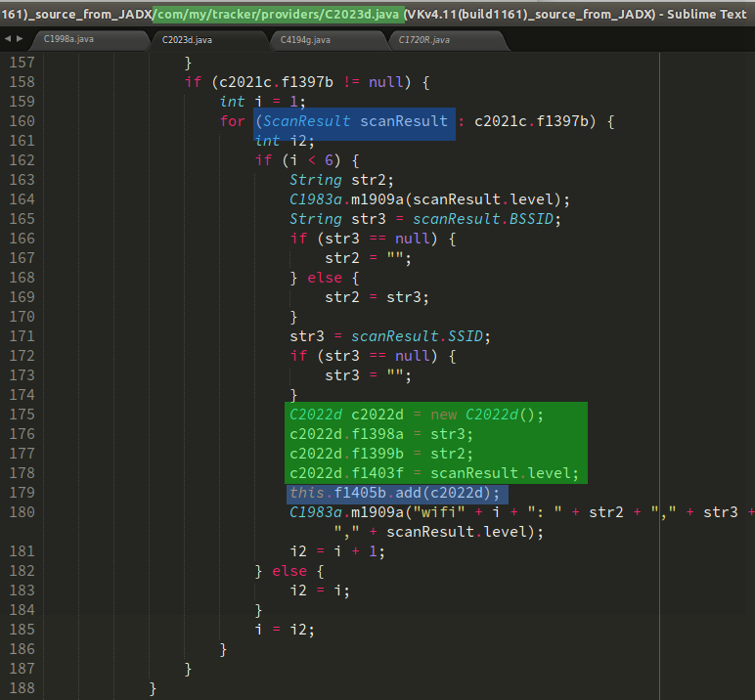Switch to the C1720R.java tab

tap(424, 40)
